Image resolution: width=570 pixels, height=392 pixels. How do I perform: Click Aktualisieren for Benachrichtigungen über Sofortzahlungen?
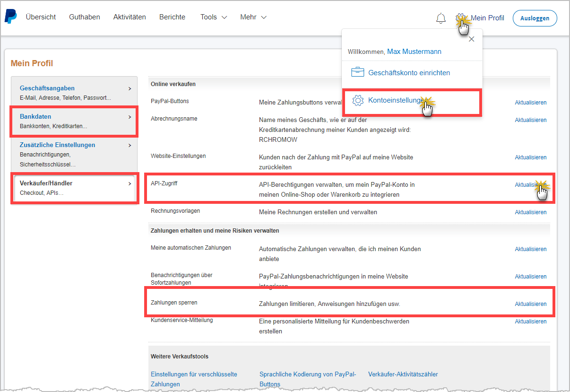click(530, 277)
